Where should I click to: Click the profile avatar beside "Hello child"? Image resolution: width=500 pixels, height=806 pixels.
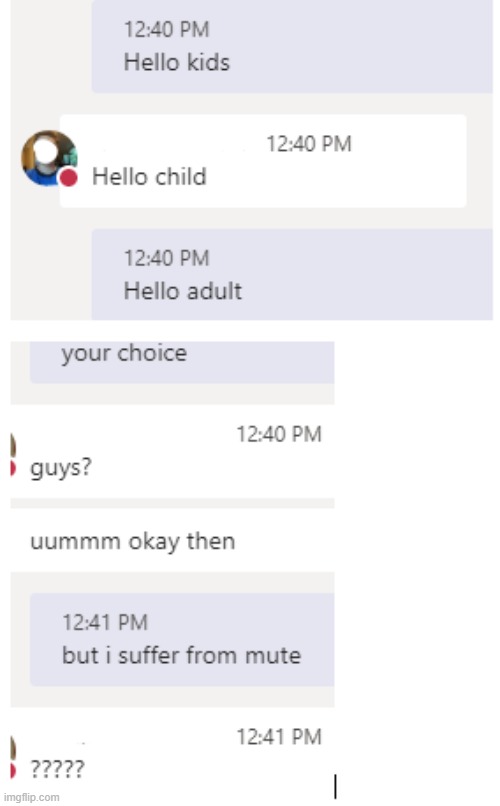pyautogui.click(x=48, y=158)
